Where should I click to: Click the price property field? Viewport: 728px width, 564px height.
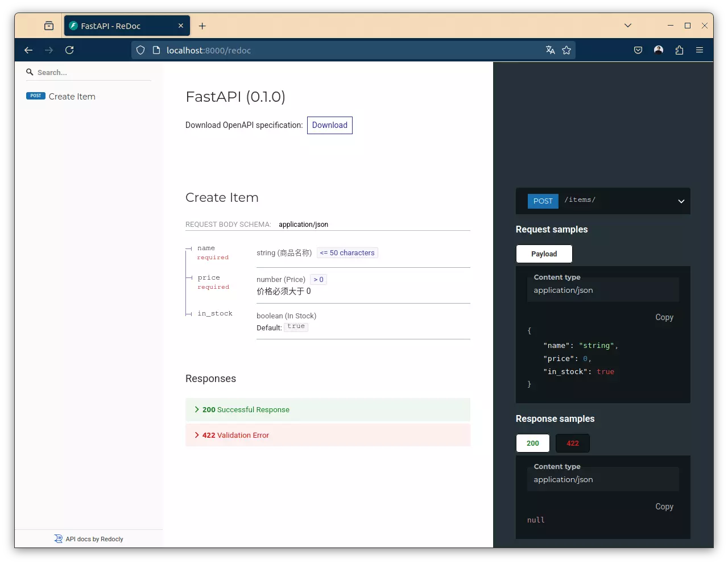[x=209, y=278]
